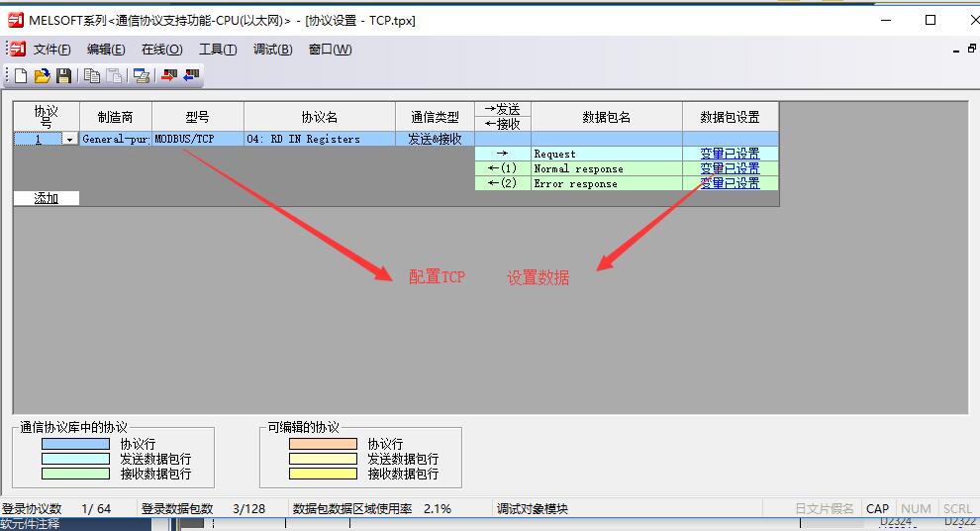Select the Error response packet row

click(x=606, y=183)
